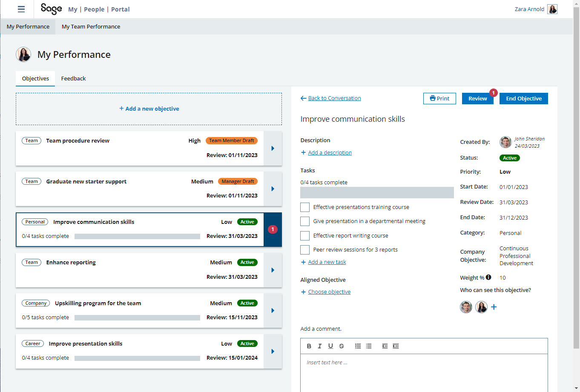Click the Bold formatting icon
Viewport: 580px width, 392px height.
tap(309, 346)
